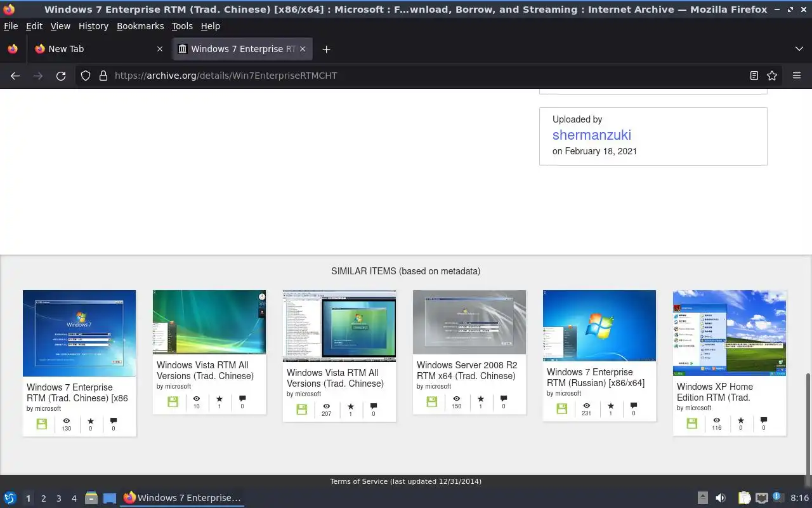Open the system start menu icon in taskbar
This screenshot has width=812, height=508.
click(x=10, y=498)
